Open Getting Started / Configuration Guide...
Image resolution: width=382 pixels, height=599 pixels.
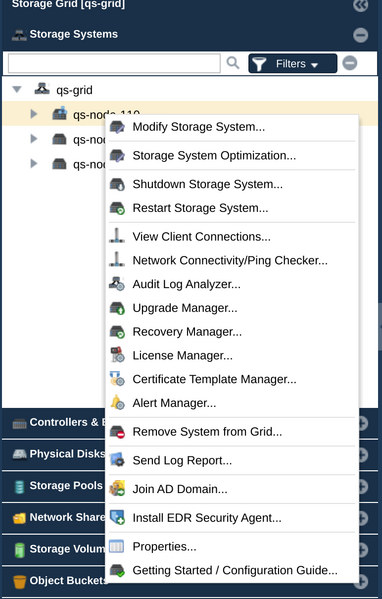pos(235,570)
